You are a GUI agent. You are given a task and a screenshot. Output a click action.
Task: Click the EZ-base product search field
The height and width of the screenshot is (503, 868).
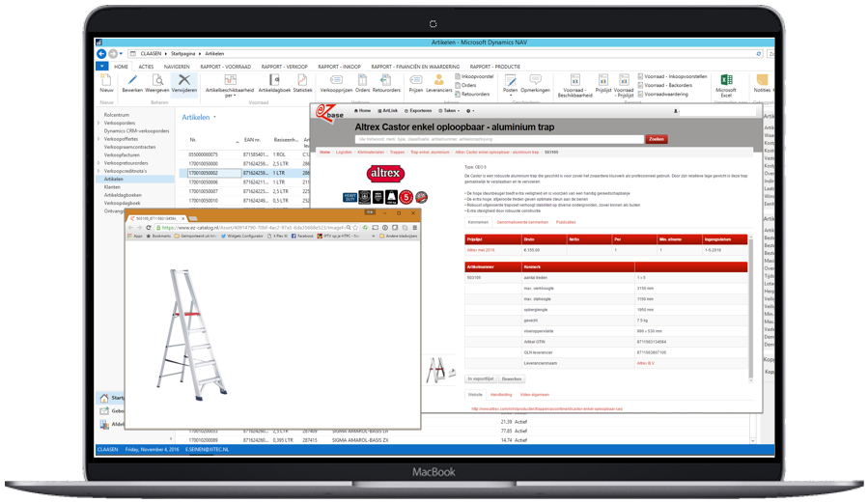coord(498,139)
